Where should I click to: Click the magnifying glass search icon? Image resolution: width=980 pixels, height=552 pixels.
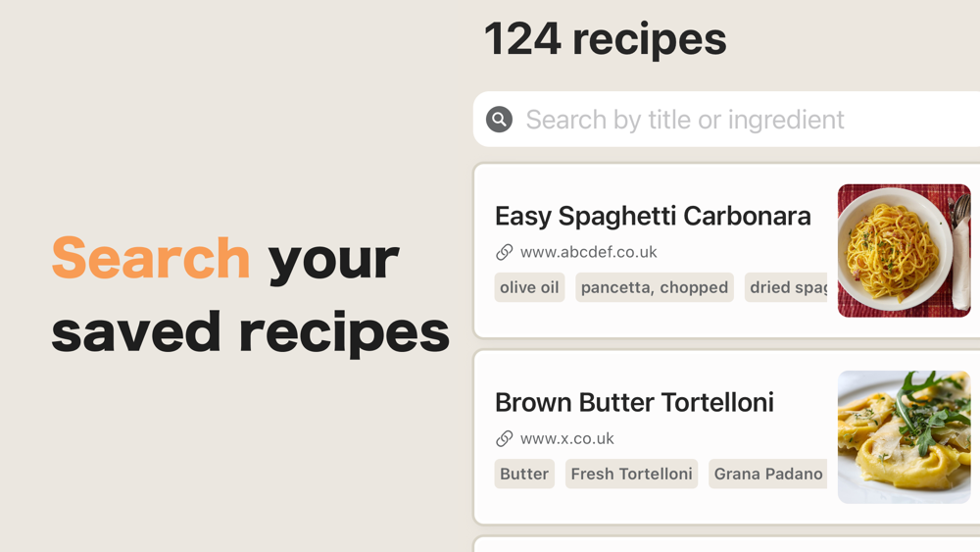pos(499,120)
